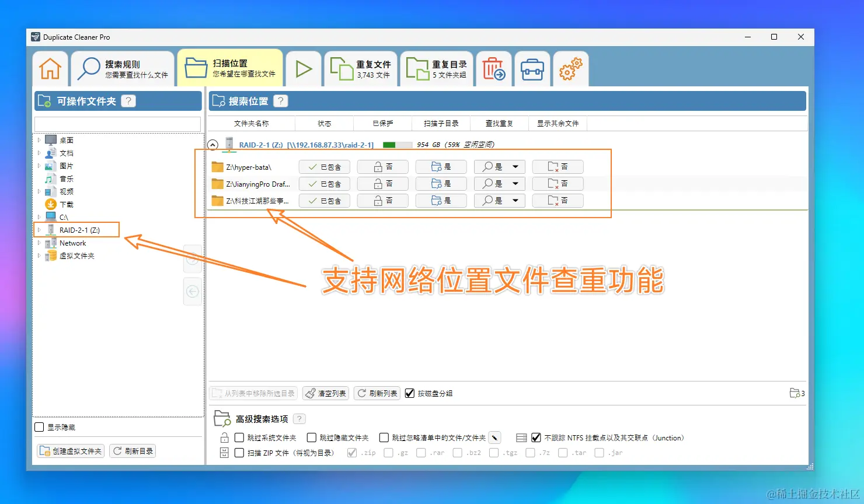Image resolution: width=864 pixels, height=504 pixels.
Task: Expand the 视频 tree node
Action: coord(39,191)
